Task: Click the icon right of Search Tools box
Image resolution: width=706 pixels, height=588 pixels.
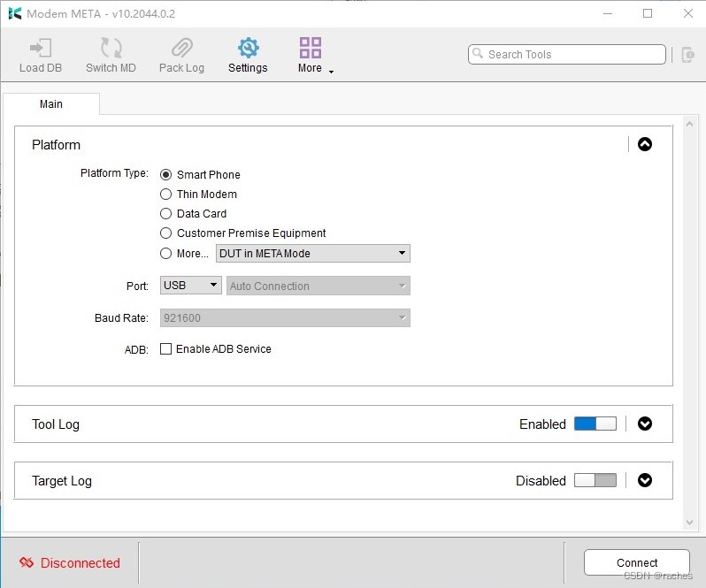Action: coord(687,55)
